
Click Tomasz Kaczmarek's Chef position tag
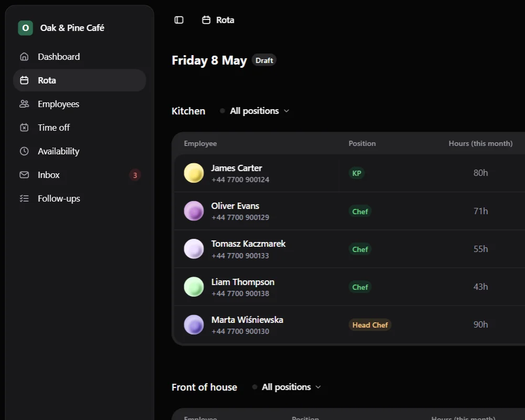pos(360,249)
